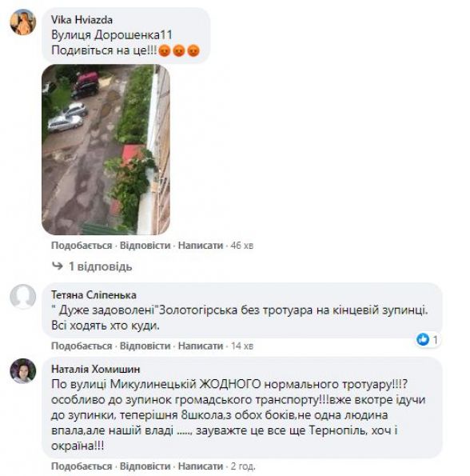Click Vika Hviazda's name
Image resolution: width=470 pixels, height=476 pixels.
(82, 20)
